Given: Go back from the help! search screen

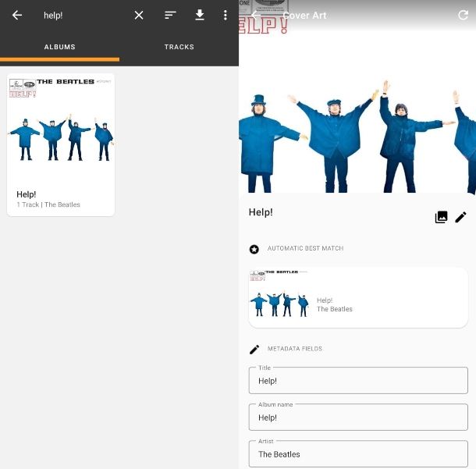Looking at the screenshot, I should tap(17, 15).
